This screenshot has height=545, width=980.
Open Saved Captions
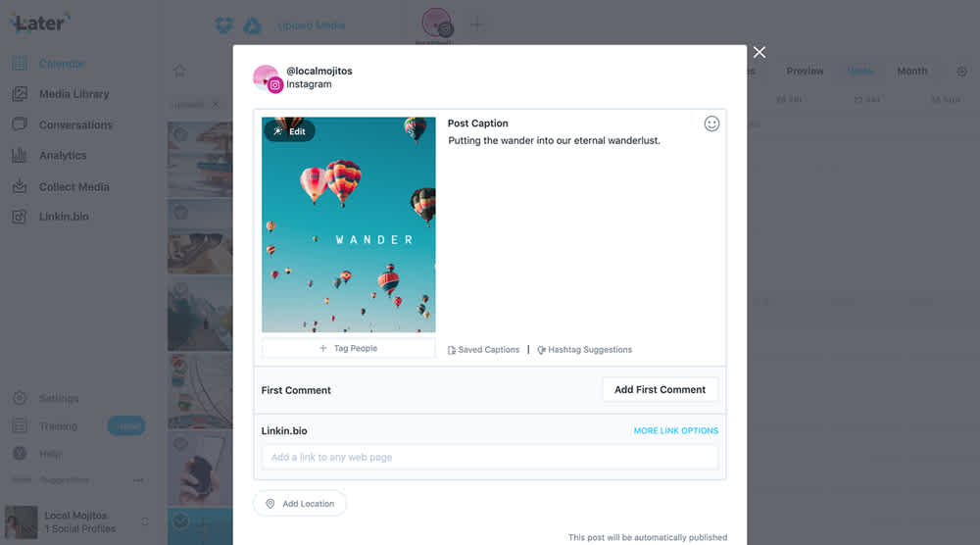tap(483, 349)
